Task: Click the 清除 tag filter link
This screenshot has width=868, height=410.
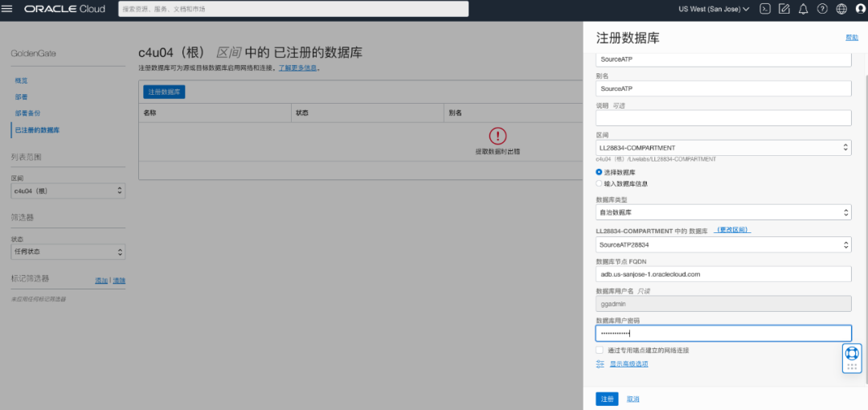Action: (x=119, y=281)
